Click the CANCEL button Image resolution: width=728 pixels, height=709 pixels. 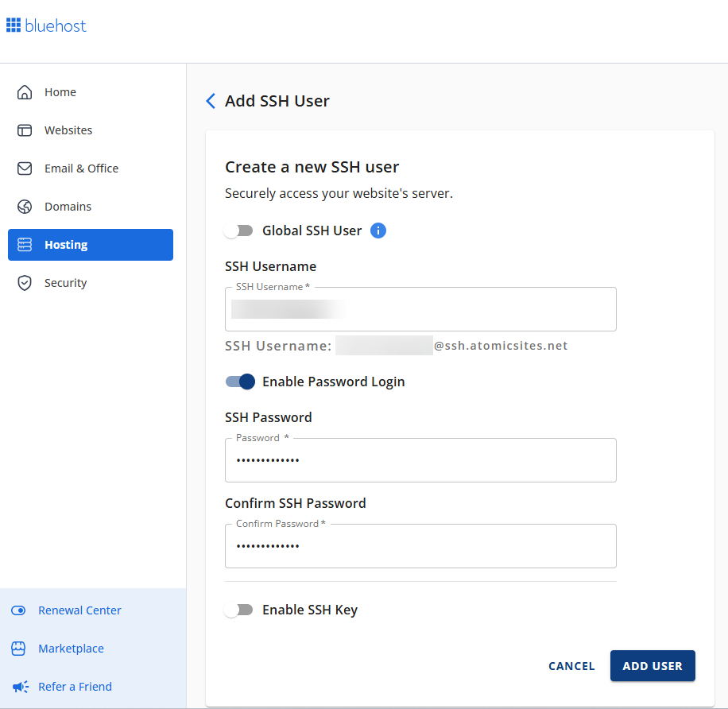click(571, 666)
